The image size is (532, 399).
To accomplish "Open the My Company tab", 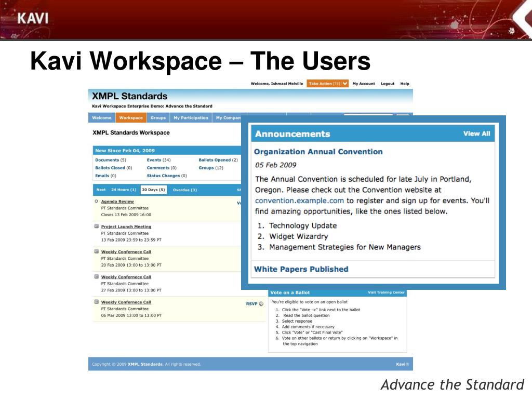I will click(228, 118).
